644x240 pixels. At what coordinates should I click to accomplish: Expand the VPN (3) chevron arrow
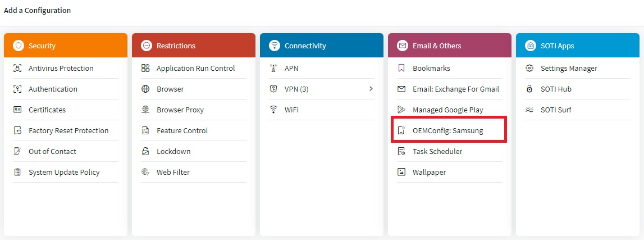[371, 89]
